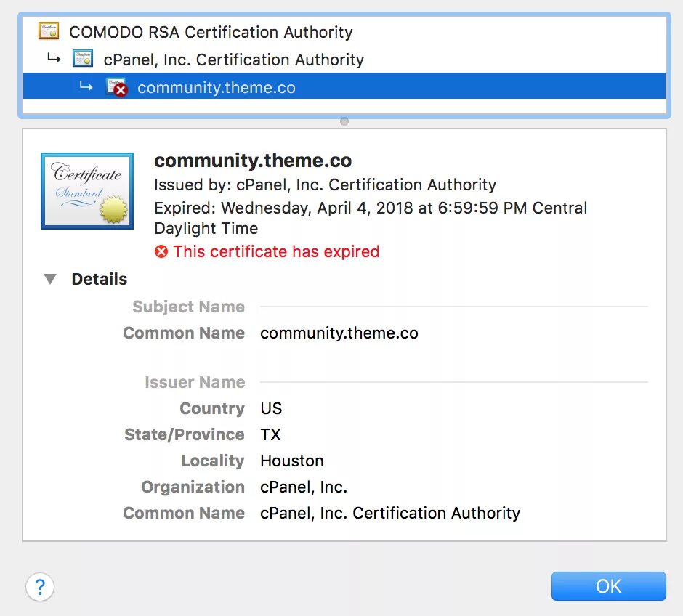The height and width of the screenshot is (616, 683).
Task: Click the Country field label
Action: tap(212, 408)
